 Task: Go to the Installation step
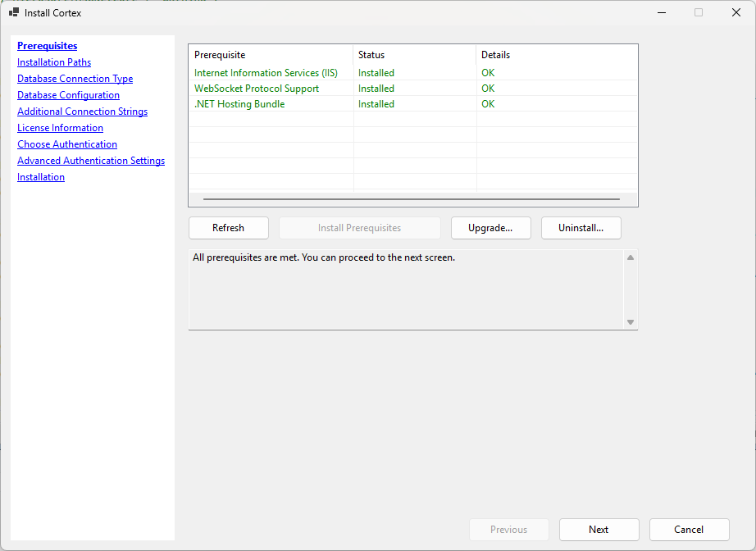point(41,177)
